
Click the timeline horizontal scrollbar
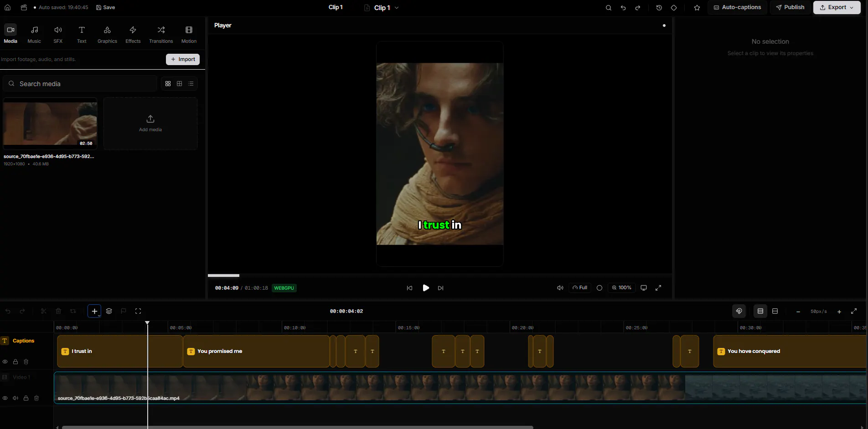pyautogui.click(x=297, y=427)
